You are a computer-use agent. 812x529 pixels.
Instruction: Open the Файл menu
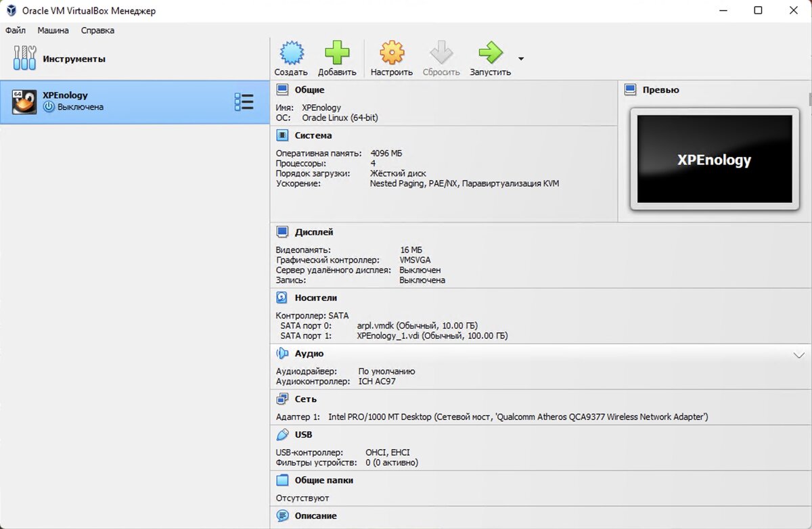tap(16, 30)
